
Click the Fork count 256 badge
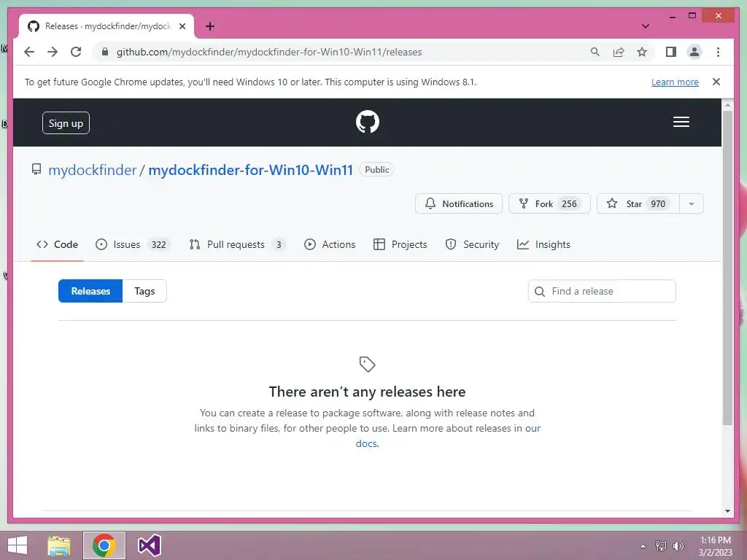pyautogui.click(x=569, y=204)
